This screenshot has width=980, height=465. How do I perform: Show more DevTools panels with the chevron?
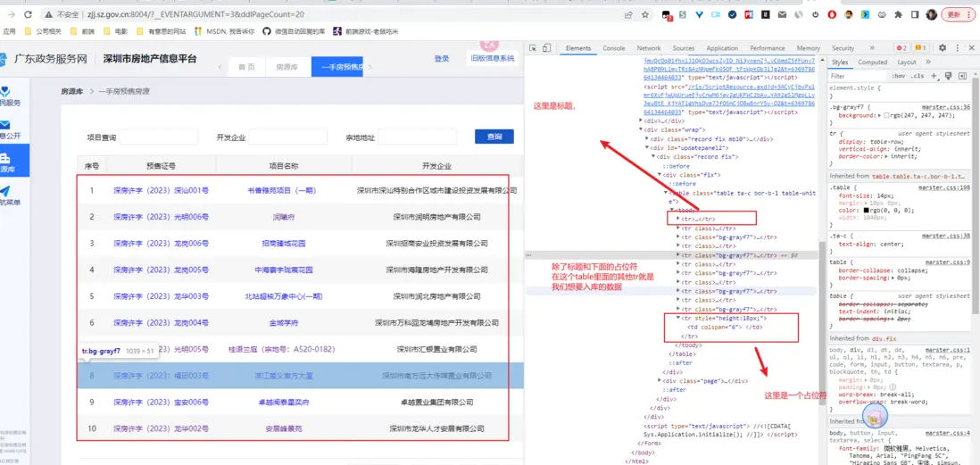(x=870, y=48)
